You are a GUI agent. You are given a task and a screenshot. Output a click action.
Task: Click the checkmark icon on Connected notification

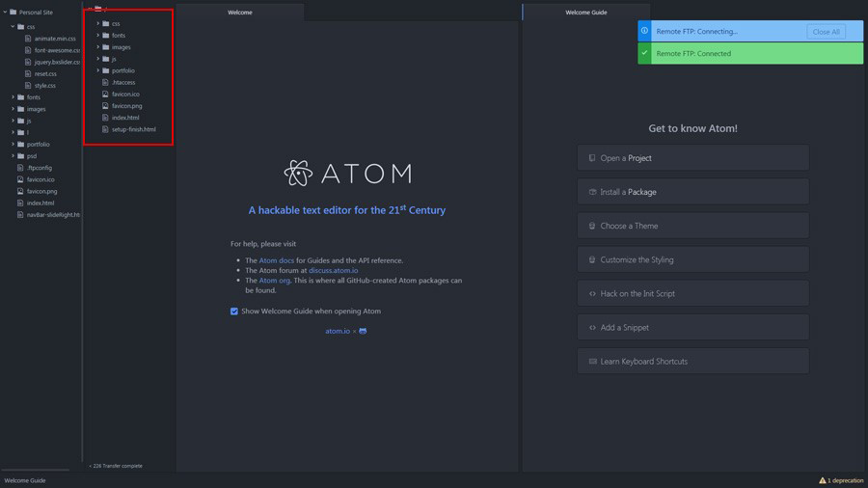tap(644, 53)
